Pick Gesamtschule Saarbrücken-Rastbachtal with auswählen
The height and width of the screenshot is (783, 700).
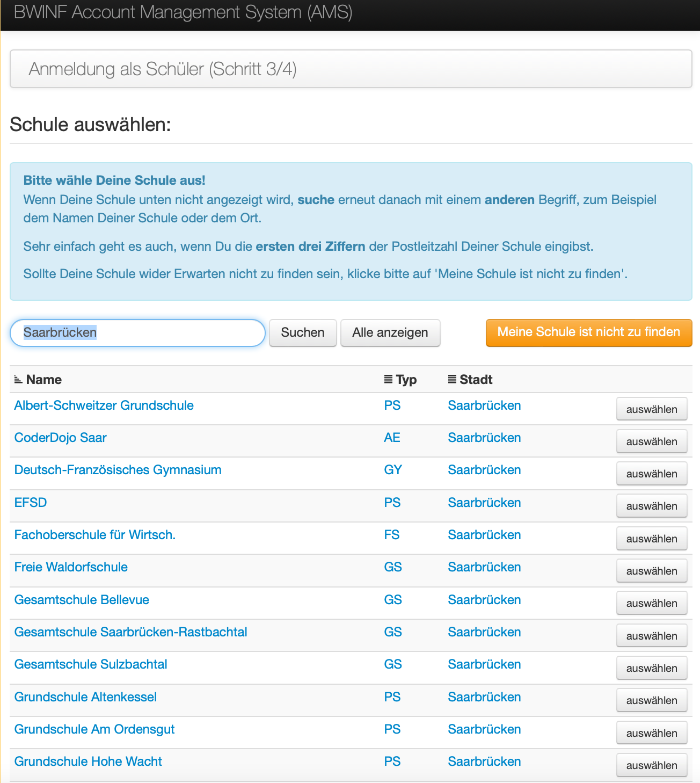[652, 636]
